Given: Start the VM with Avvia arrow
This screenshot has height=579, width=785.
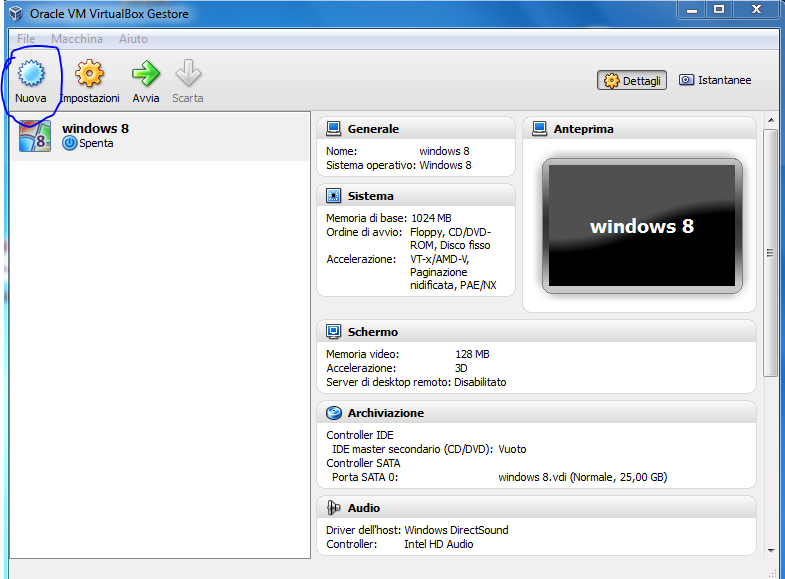Looking at the screenshot, I should tap(146, 75).
